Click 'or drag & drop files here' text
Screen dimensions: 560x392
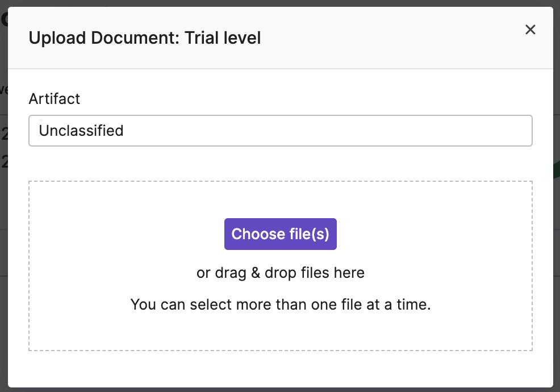pyautogui.click(x=281, y=273)
